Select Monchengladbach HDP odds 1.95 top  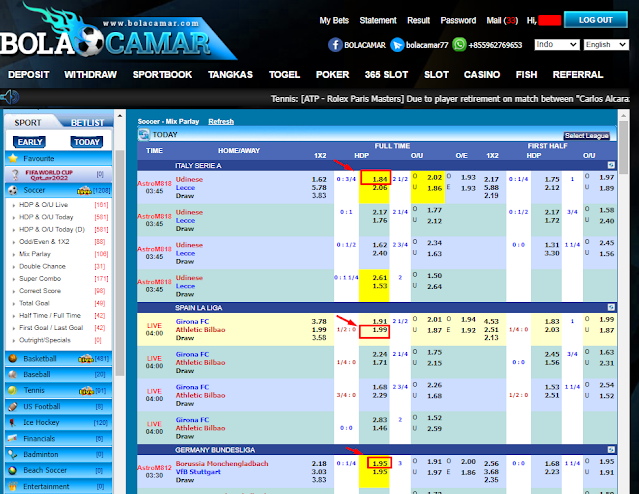click(379, 463)
